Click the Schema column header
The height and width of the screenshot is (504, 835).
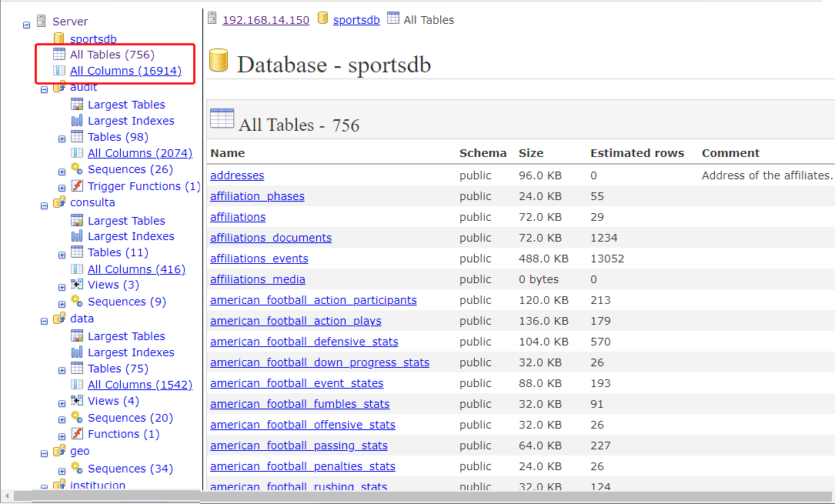click(483, 153)
